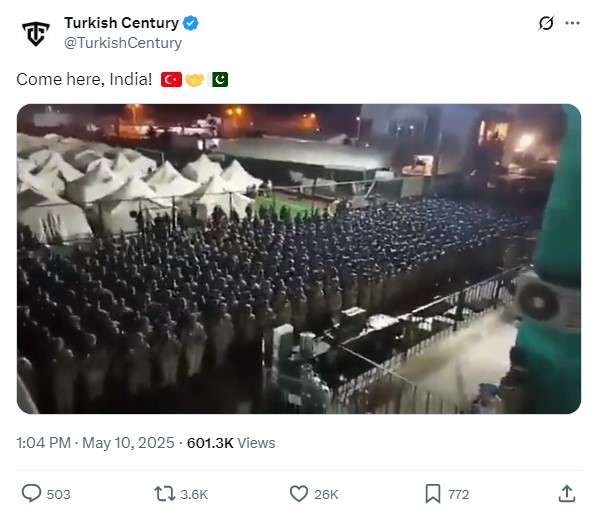This screenshot has height=517, width=598.
Task: Open the Grok explain-post icon
Action: 546,23
